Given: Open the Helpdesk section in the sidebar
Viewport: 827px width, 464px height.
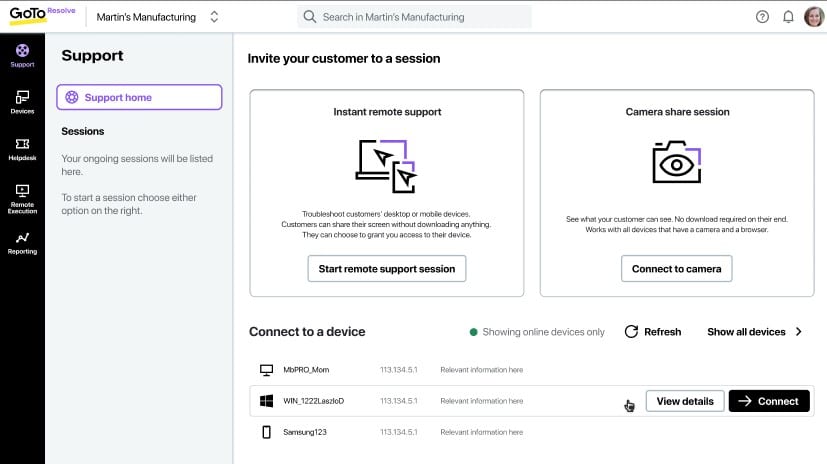Looking at the screenshot, I should (x=22, y=149).
